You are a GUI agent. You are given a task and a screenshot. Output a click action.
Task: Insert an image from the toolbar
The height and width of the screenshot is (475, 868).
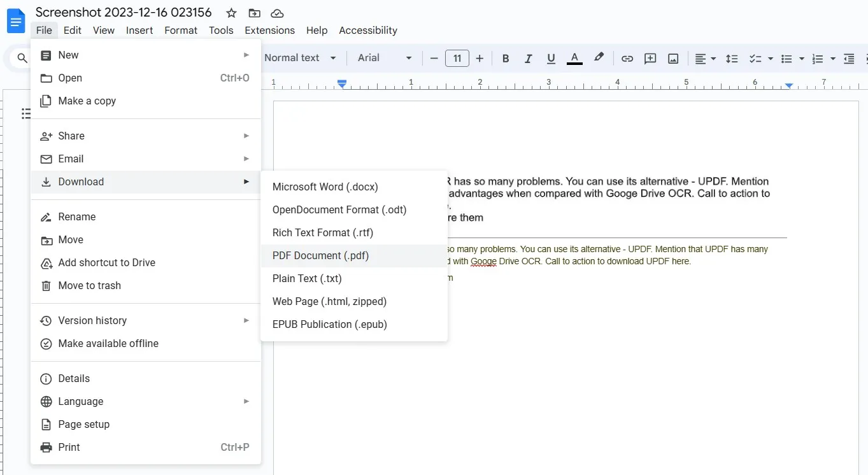tap(673, 58)
